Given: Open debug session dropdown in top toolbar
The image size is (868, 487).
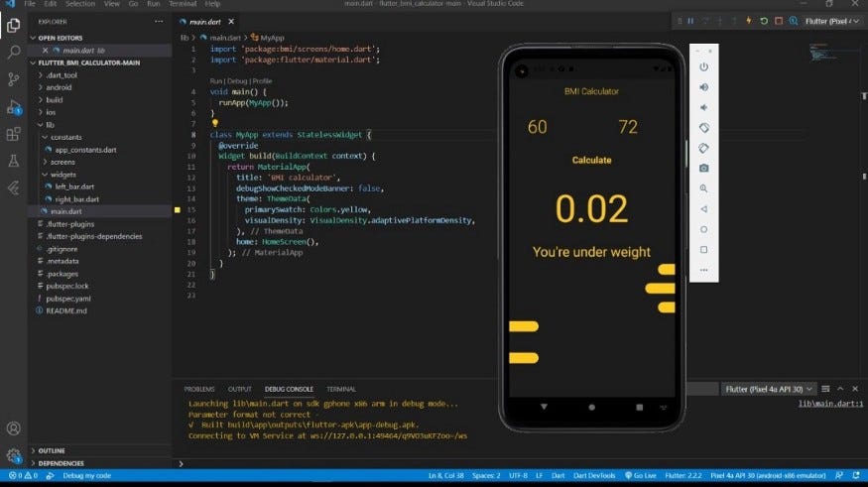Looking at the screenshot, I should [832, 21].
